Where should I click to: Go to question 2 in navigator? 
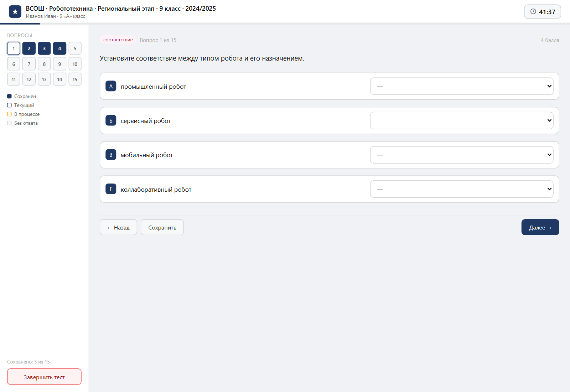point(29,48)
